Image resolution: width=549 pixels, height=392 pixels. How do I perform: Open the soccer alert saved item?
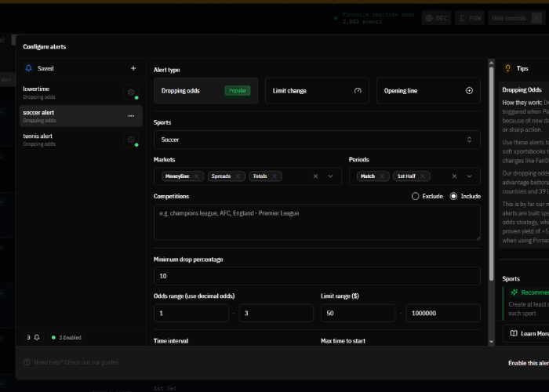click(81, 116)
